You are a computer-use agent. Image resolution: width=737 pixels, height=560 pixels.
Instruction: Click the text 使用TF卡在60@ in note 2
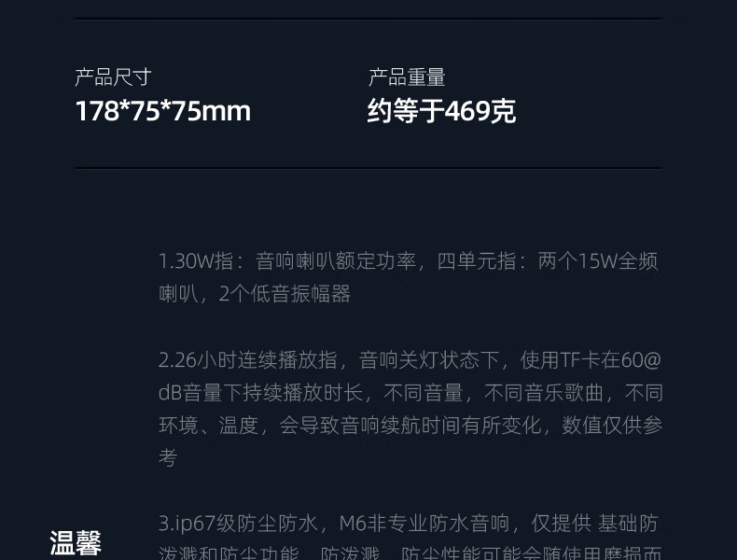click(591, 360)
